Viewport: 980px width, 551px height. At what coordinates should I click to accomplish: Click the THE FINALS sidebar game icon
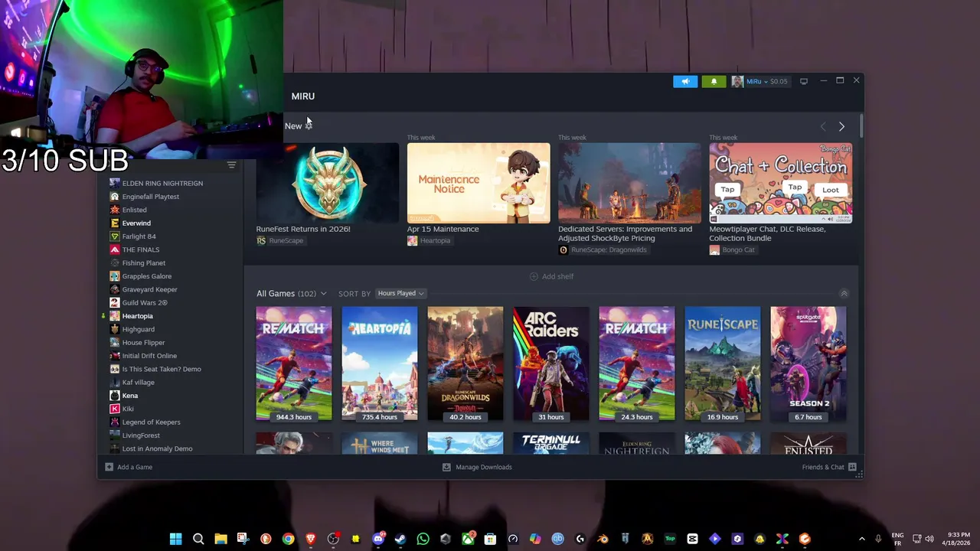point(115,249)
